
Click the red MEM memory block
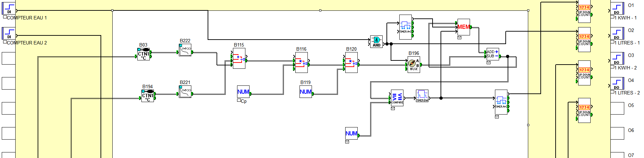[463, 27]
